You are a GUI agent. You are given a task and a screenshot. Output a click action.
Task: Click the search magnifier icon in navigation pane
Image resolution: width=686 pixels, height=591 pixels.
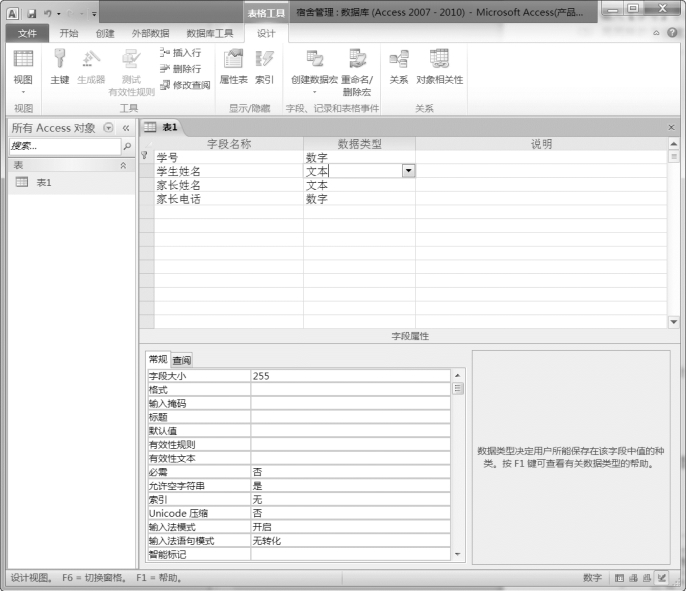(127, 146)
